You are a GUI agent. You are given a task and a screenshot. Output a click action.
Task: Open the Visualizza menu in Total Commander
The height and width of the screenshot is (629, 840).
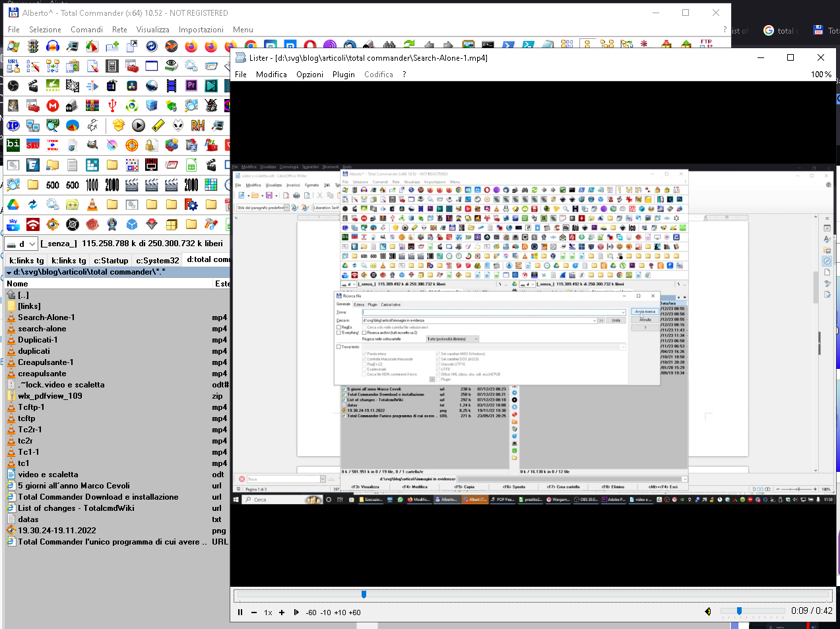pos(152,30)
